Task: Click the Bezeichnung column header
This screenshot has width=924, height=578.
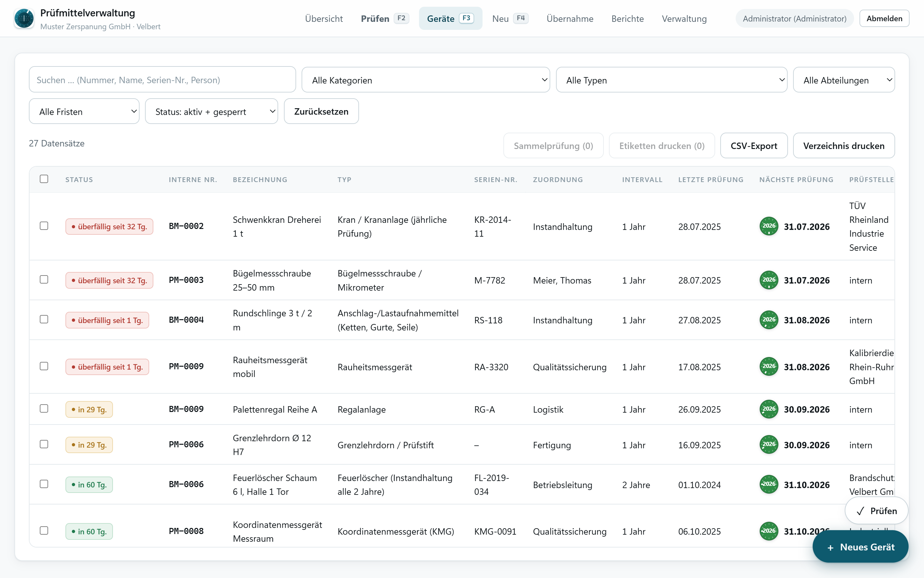Action: pyautogui.click(x=260, y=179)
